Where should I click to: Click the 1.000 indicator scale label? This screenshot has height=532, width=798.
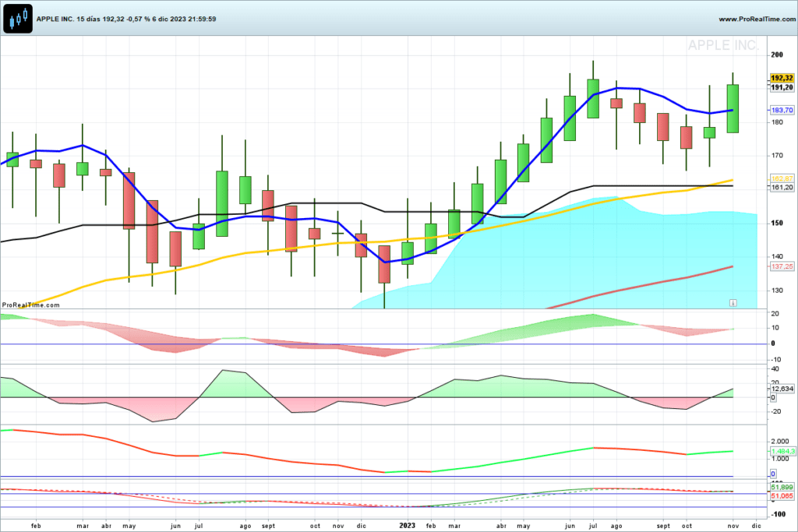[780, 459]
